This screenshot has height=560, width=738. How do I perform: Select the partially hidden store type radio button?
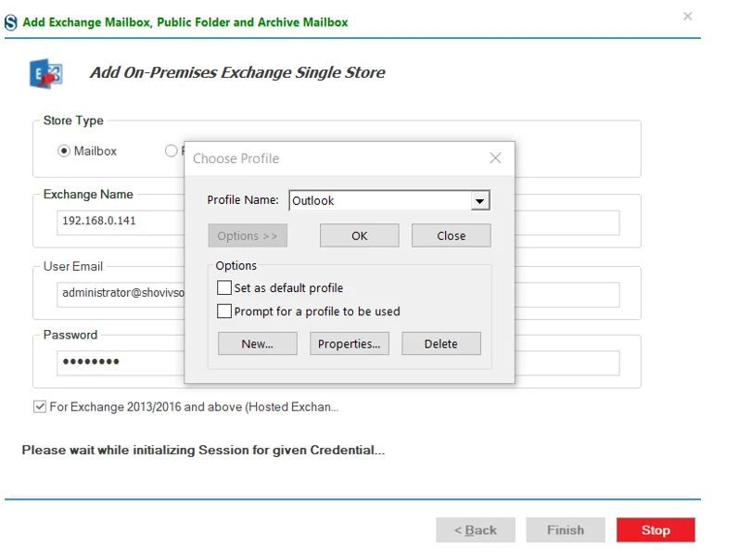[171, 150]
